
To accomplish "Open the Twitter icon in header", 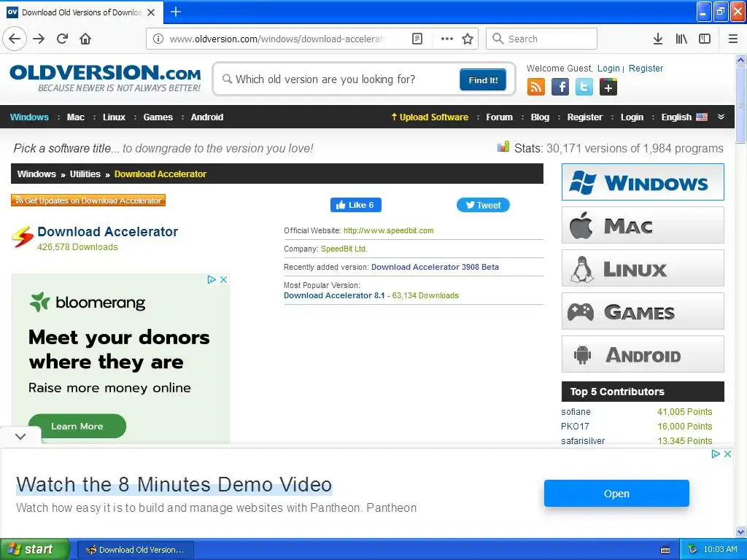I will pos(584,87).
